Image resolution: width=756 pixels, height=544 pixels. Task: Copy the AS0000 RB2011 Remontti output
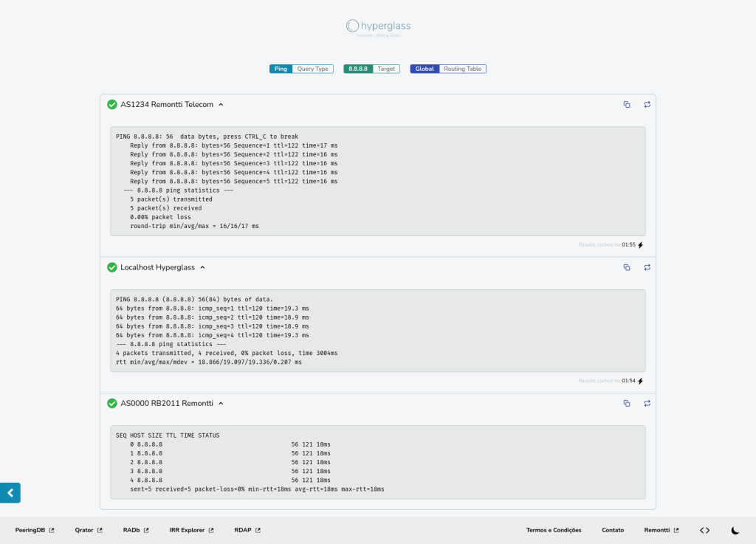627,404
